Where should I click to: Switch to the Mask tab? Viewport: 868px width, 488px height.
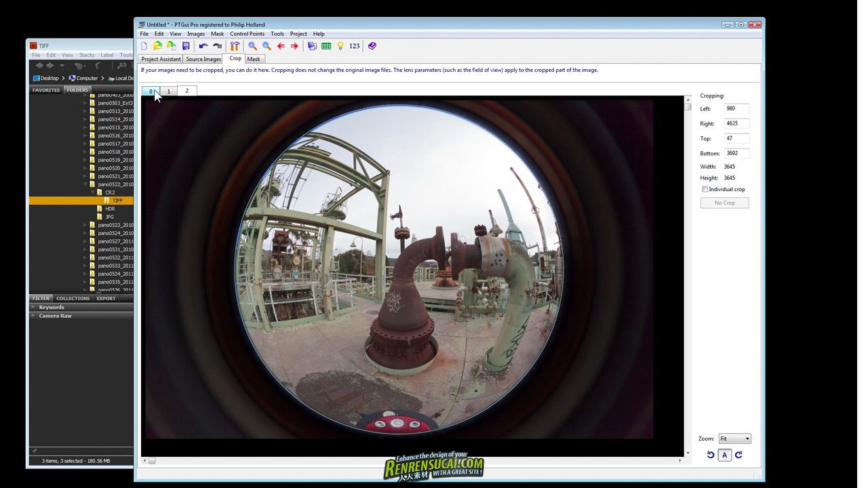click(253, 59)
